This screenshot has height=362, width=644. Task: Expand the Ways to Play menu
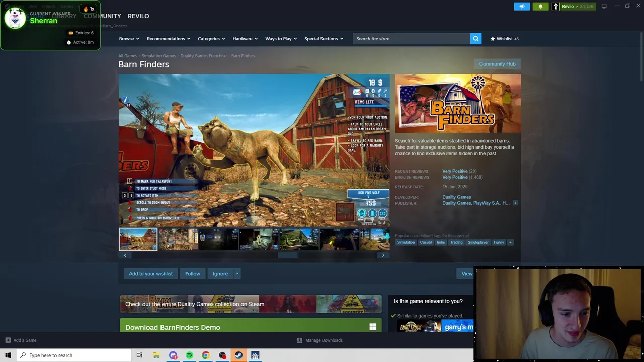coord(281,39)
